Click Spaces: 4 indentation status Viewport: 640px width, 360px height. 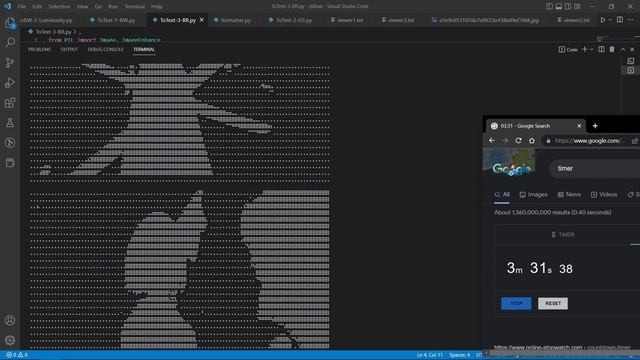click(x=459, y=355)
